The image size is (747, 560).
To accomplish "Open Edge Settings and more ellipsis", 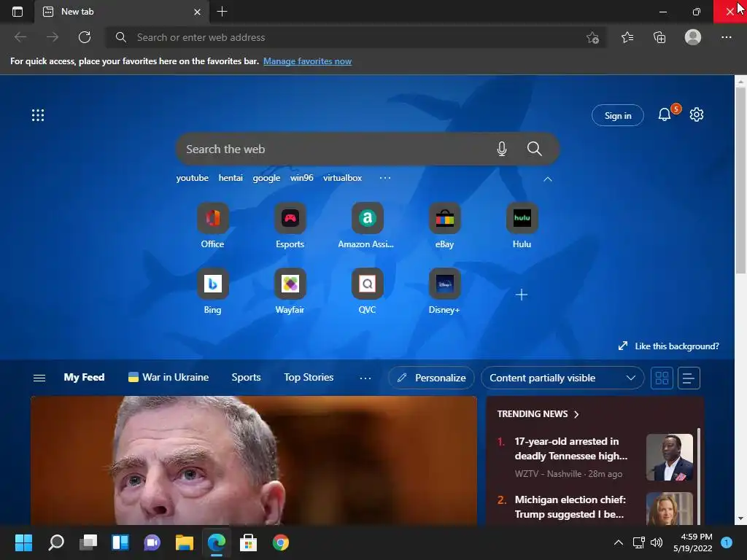I will (726, 37).
